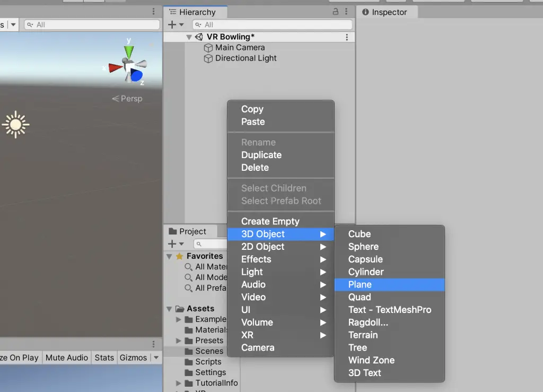Open the Project create dropdown arrow

181,244
